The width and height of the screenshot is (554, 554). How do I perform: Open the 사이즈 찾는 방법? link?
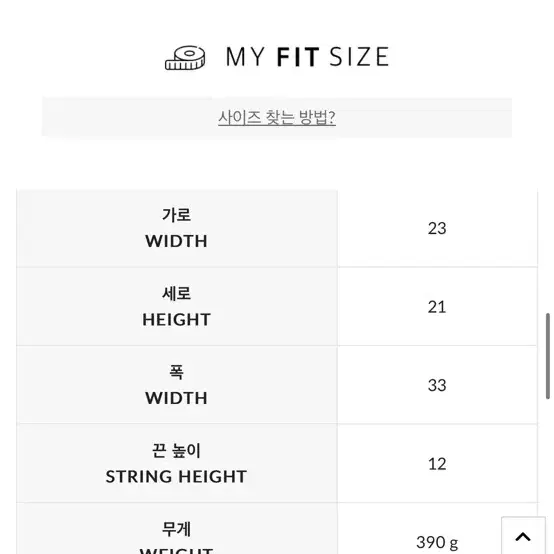pos(277,118)
